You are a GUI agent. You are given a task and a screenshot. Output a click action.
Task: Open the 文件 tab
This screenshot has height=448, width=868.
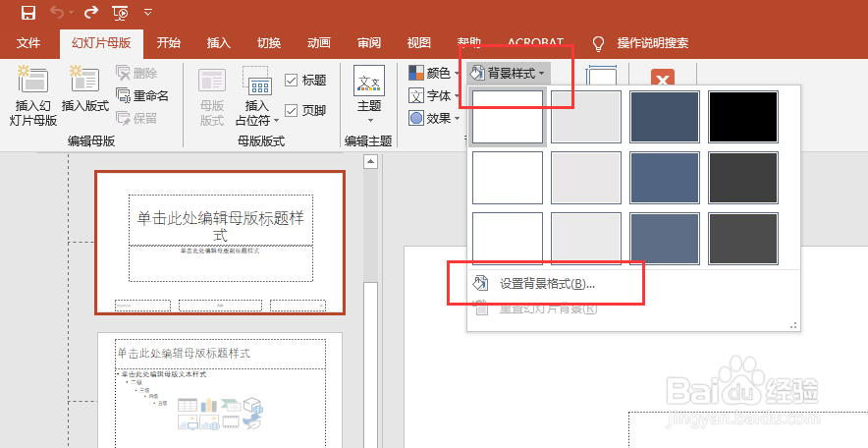[x=28, y=43]
